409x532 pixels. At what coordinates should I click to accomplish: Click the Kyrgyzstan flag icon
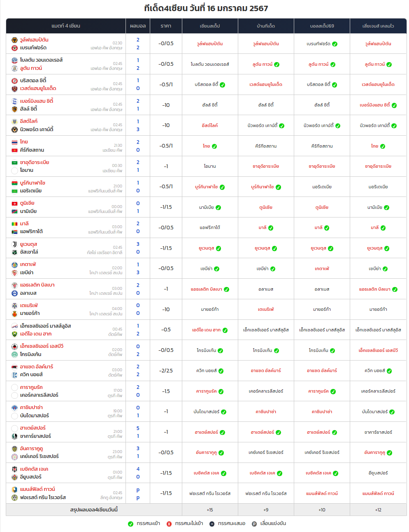14,150
